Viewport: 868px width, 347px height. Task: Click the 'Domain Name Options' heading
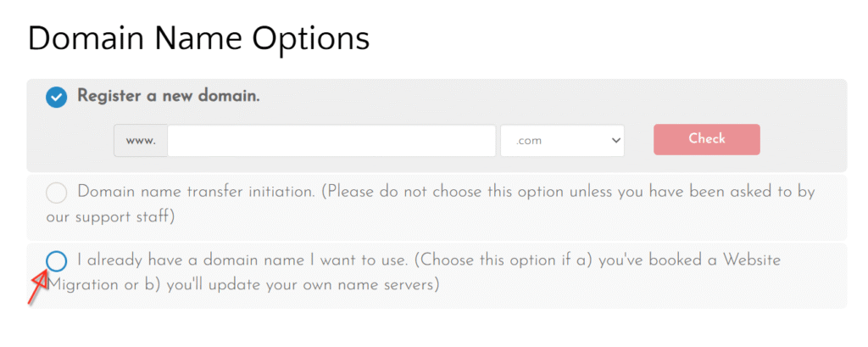[198, 39]
